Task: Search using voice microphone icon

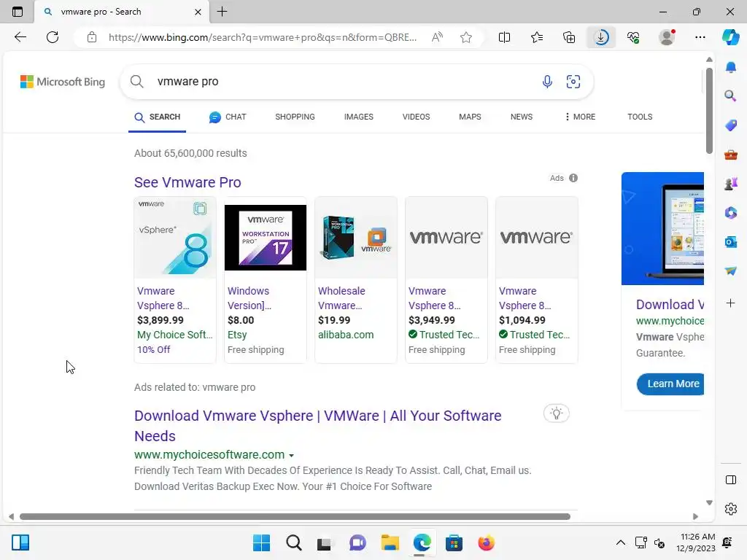Action: pyautogui.click(x=547, y=82)
